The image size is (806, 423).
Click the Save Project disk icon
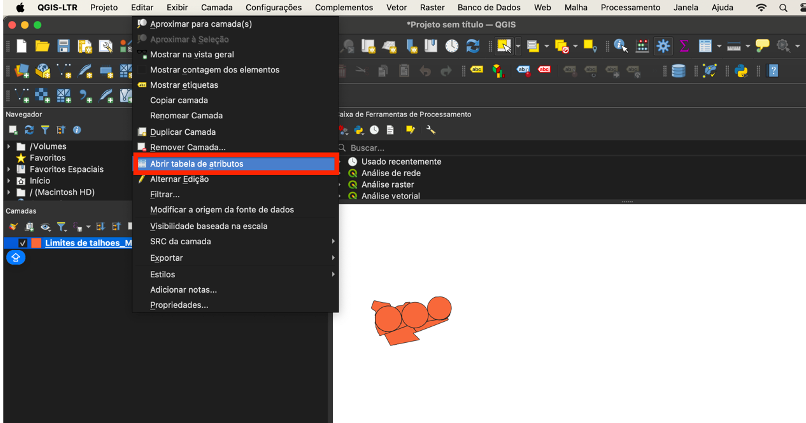pyautogui.click(x=63, y=46)
